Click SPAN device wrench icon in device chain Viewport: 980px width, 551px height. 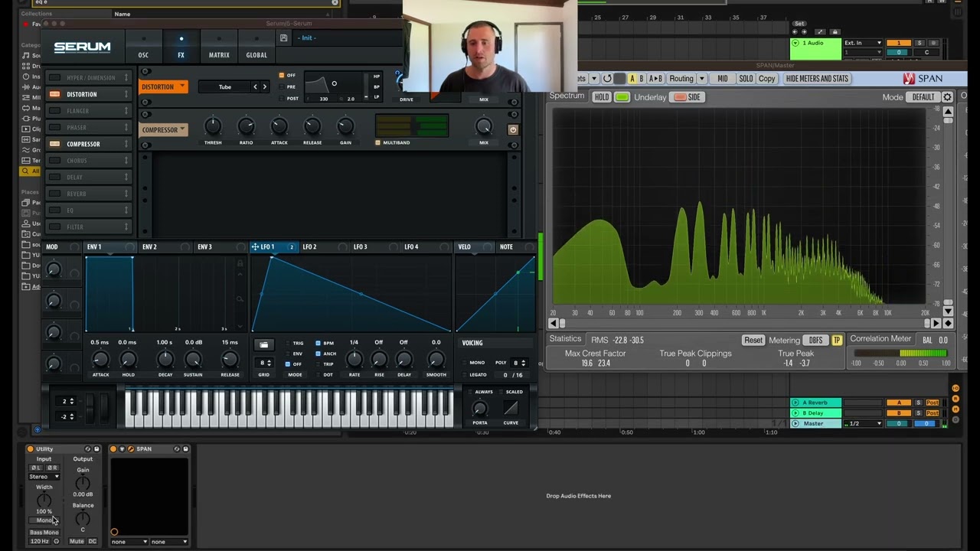pyautogui.click(x=130, y=449)
